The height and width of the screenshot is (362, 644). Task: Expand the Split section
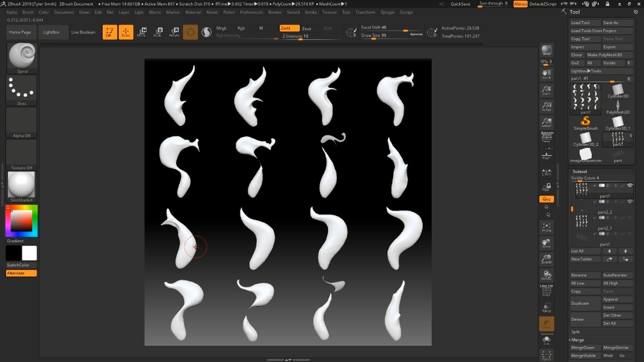(576, 332)
